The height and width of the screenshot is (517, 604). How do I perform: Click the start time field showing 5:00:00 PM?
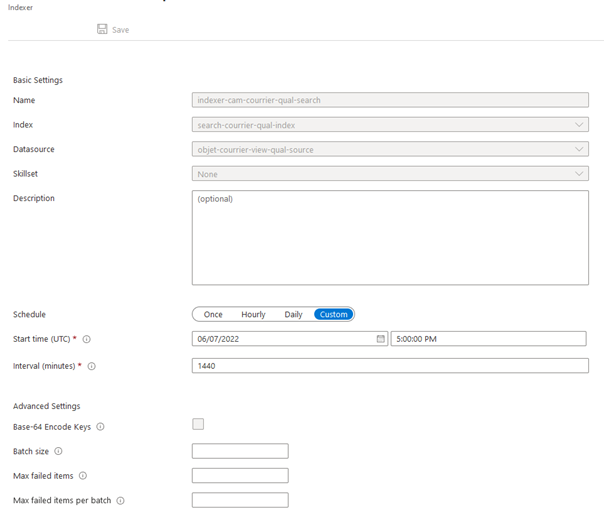(488, 339)
